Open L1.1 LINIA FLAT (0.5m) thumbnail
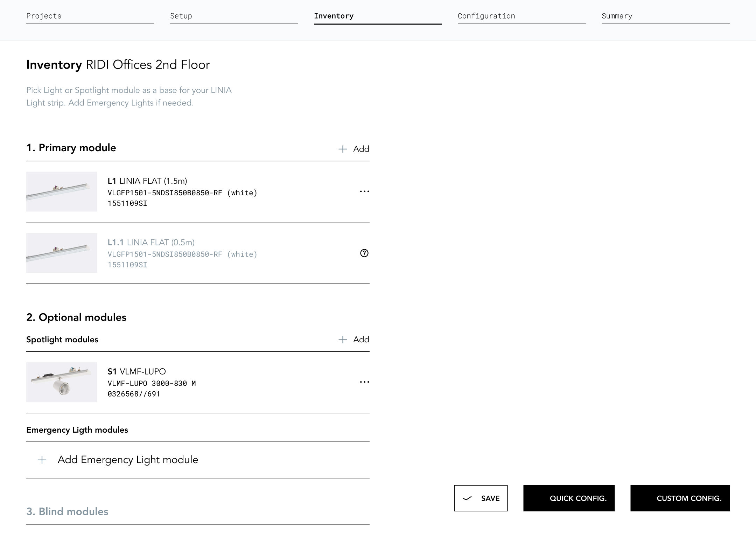The image size is (756, 538). pos(62,253)
